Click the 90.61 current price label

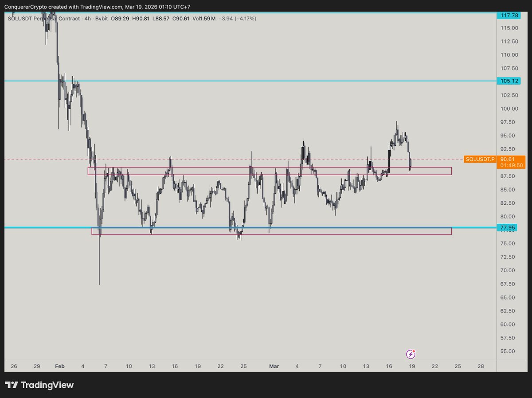pyautogui.click(x=507, y=159)
